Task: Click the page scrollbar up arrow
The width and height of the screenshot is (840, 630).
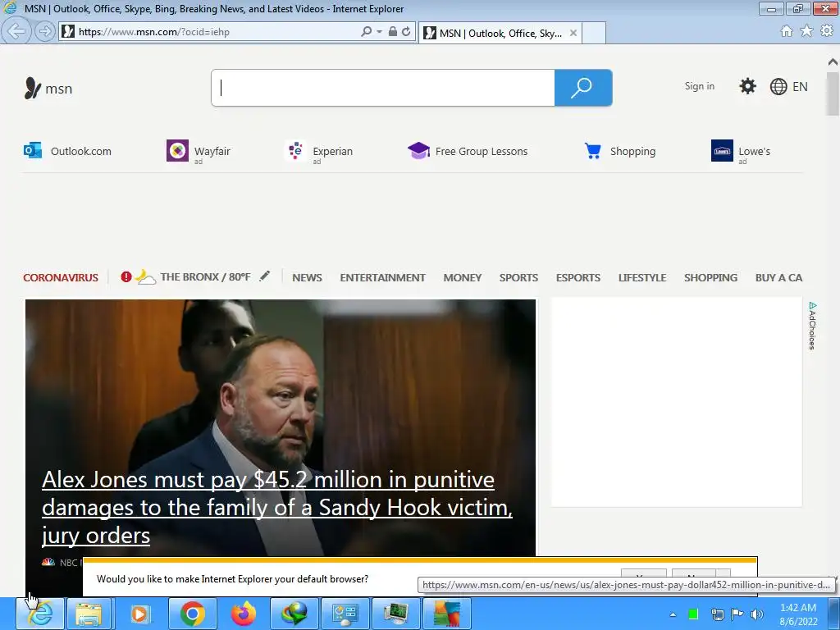Action: pyautogui.click(x=833, y=62)
